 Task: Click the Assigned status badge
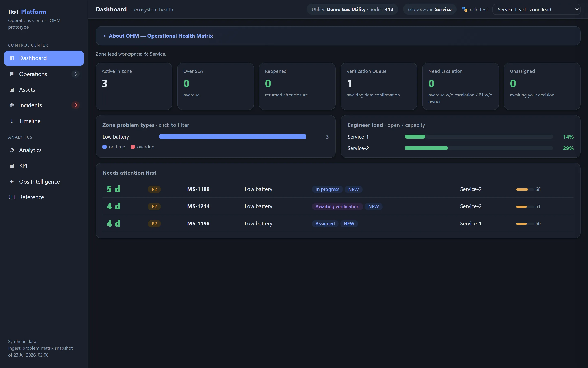325,224
